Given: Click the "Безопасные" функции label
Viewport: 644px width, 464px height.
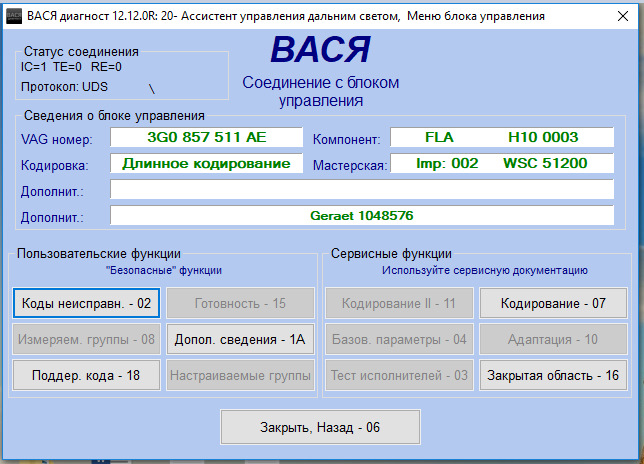Looking at the screenshot, I should click(x=163, y=270).
